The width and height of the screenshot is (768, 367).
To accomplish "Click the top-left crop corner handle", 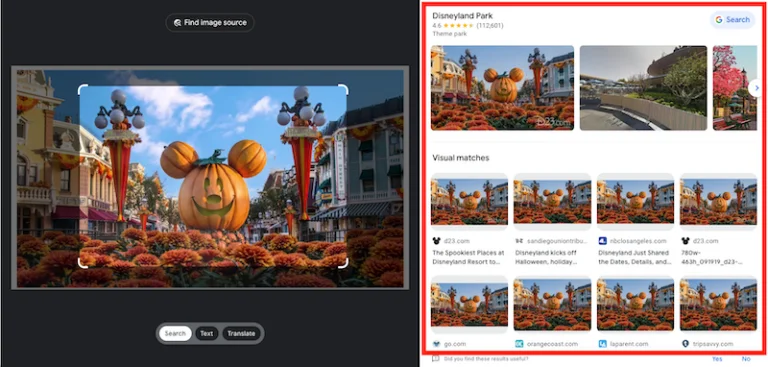I will (83, 89).
